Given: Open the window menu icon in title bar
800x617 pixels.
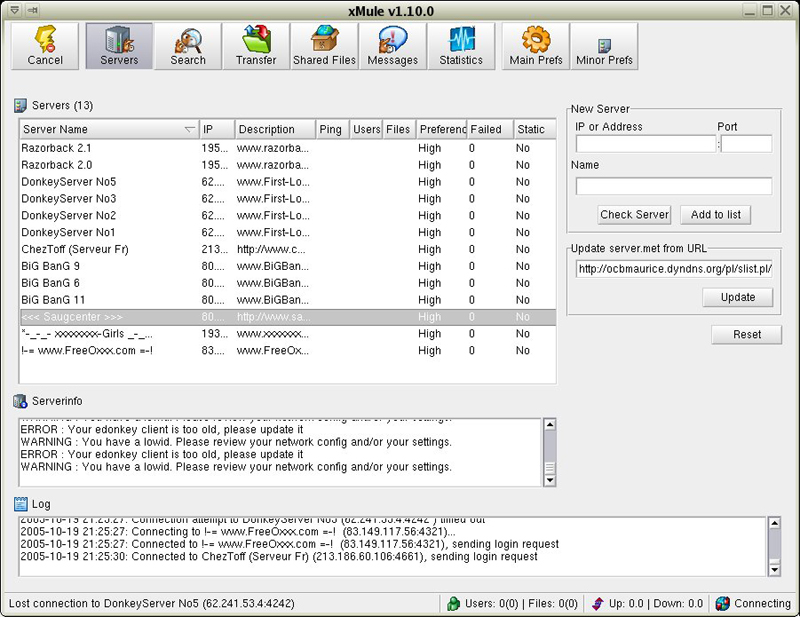Looking at the screenshot, I should click(x=15, y=10).
